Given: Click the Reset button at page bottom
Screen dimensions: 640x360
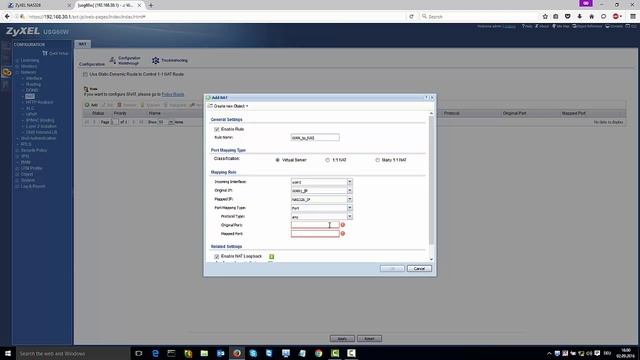Looking at the screenshot, I should pyautogui.click(x=369, y=339).
